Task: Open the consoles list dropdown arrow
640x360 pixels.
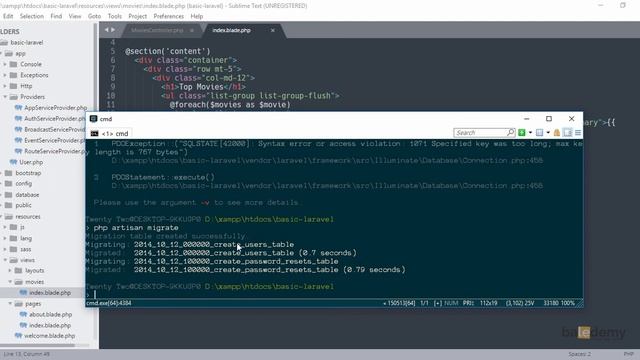Action: (548, 133)
